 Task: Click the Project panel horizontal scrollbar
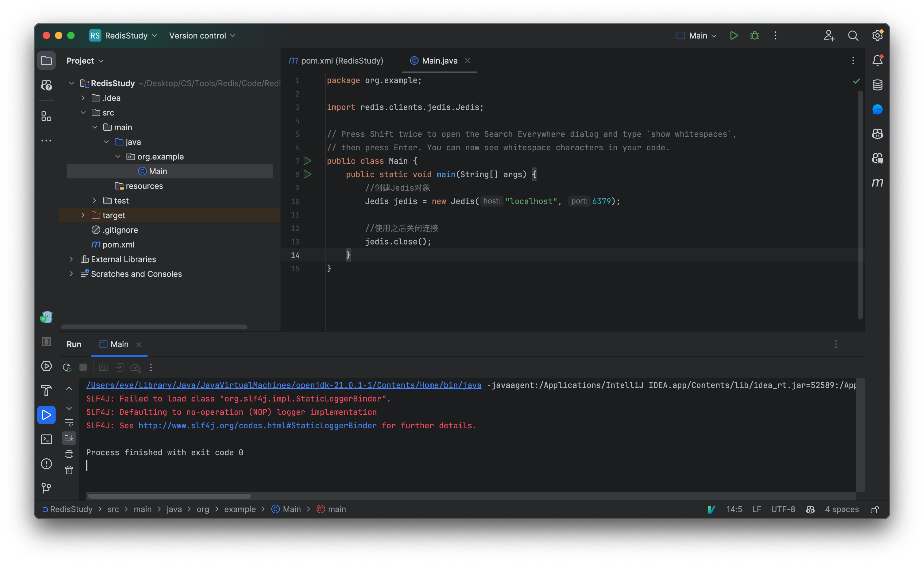click(154, 327)
